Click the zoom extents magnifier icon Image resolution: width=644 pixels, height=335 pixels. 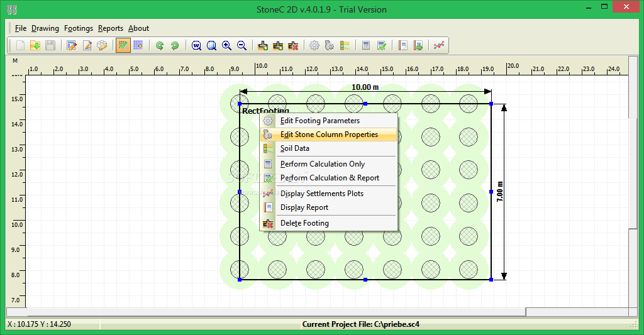point(211,45)
